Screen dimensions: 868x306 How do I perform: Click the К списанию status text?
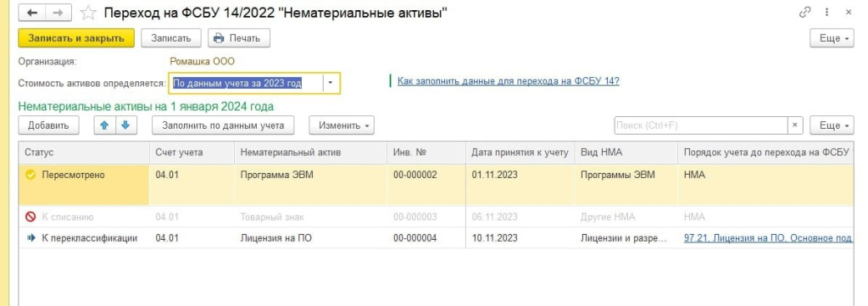(x=68, y=217)
